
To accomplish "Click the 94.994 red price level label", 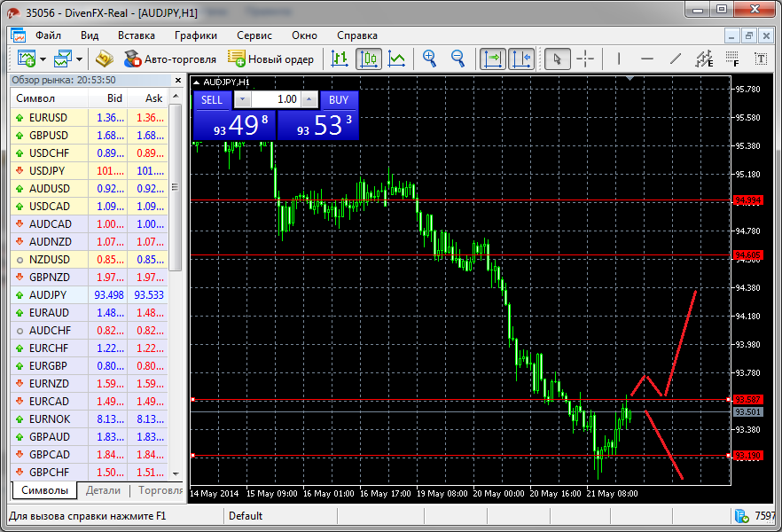I will click(x=747, y=200).
